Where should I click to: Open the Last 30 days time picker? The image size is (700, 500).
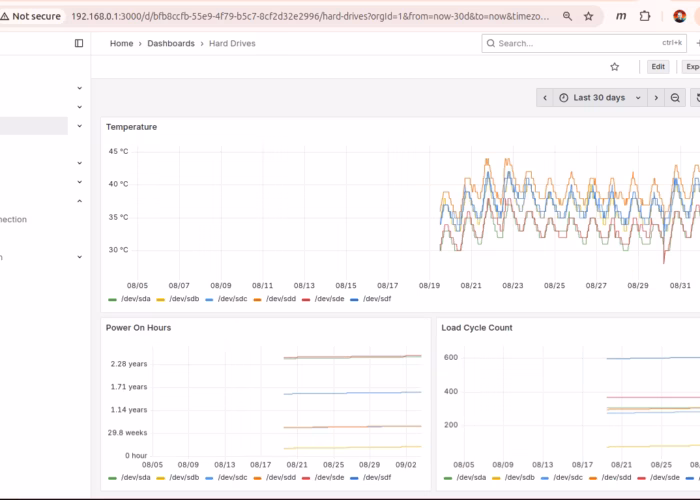pyautogui.click(x=598, y=97)
